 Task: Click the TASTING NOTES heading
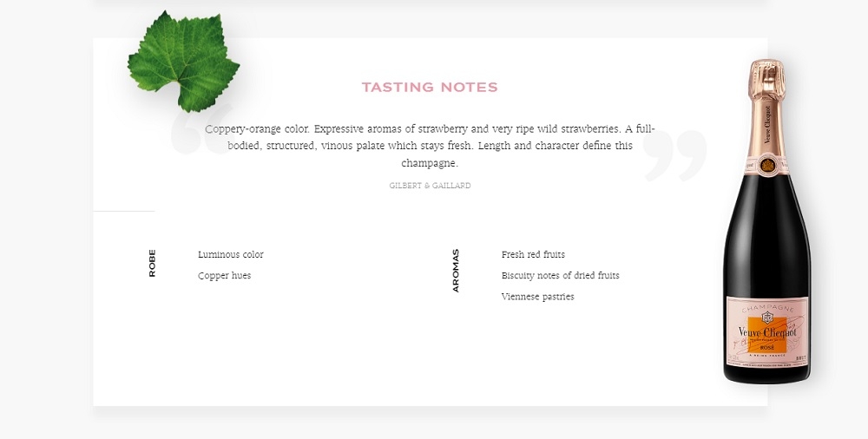coord(431,88)
